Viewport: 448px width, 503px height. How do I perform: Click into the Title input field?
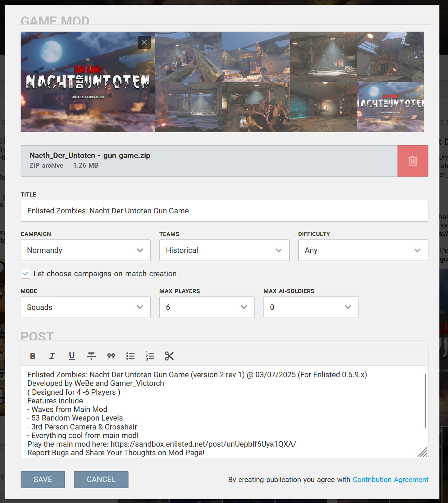coord(224,211)
